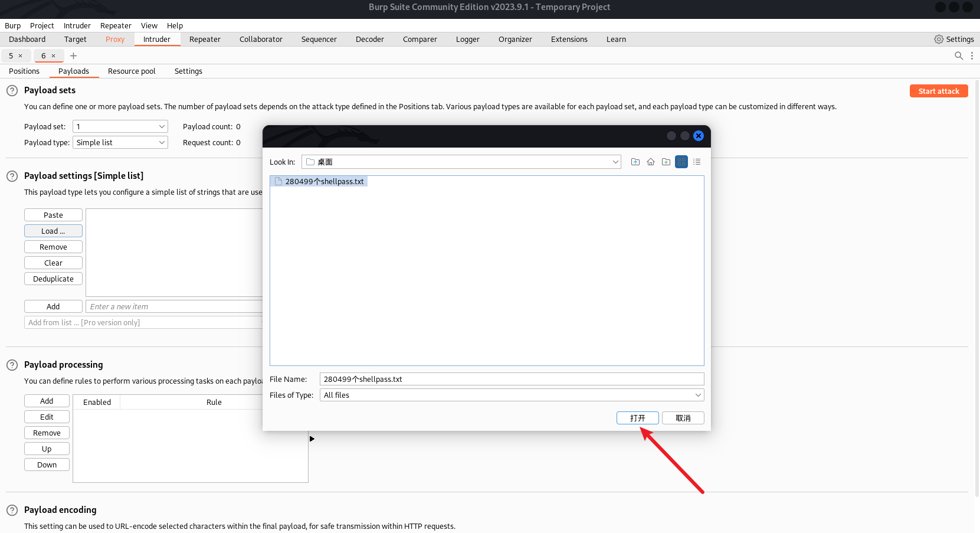Click Add in Payload processing
The image size is (980, 533).
tap(47, 401)
